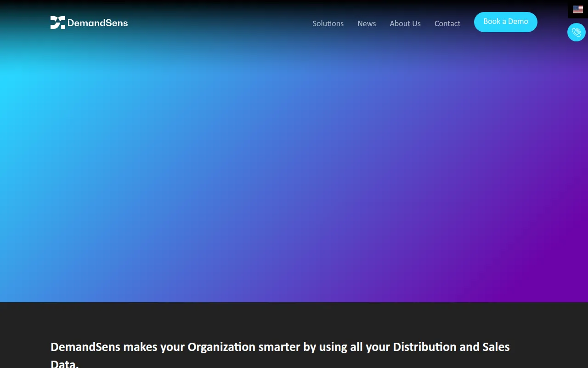Click the DemandSens logo
This screenshot has height=368, width=588.
(89, 23)
